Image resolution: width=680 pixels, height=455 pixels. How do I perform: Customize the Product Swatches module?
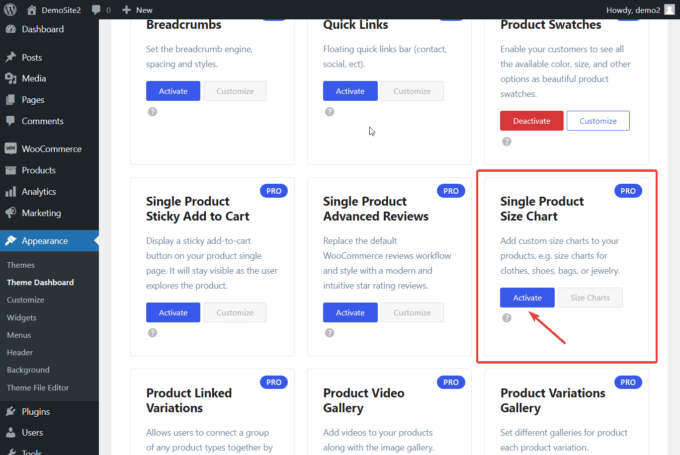pyautogui.click(x=598, y=121)
